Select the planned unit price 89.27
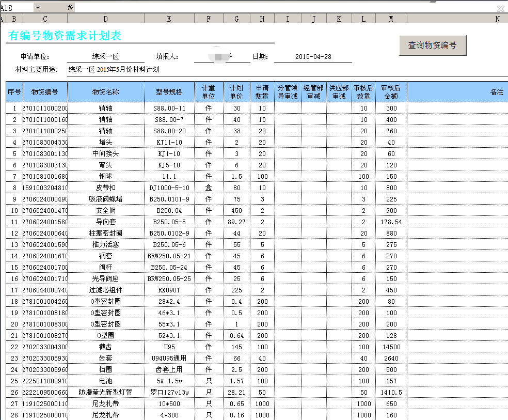This screenshot has width=508, height=420. tap(236, 222)
